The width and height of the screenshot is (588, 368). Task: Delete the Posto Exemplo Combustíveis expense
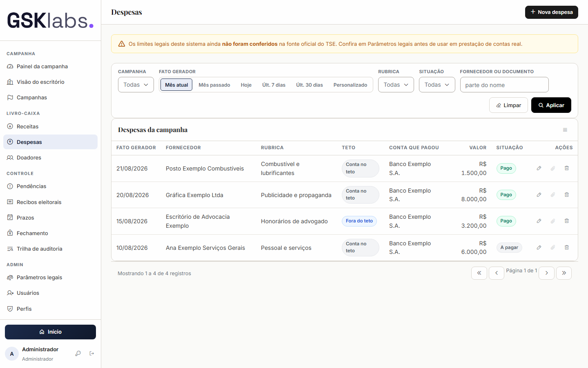[567, 168]
